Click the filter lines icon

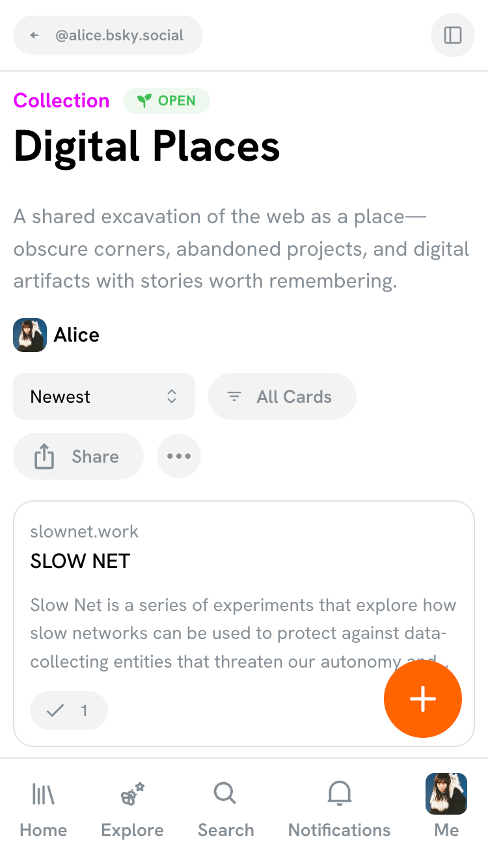point(234,396)
